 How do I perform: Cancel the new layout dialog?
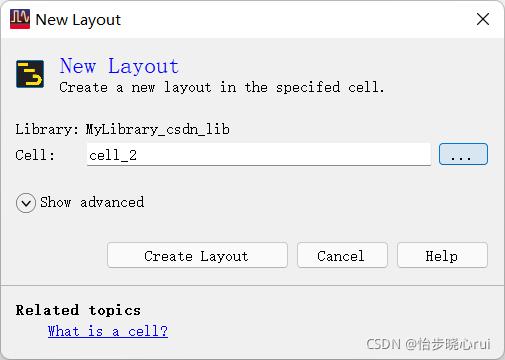pos(342,255)
